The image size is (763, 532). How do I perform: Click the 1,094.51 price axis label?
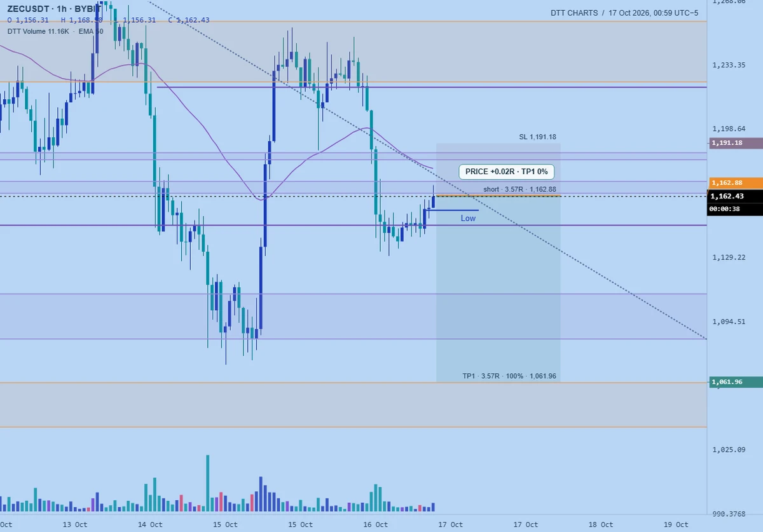tap(729, 322)
